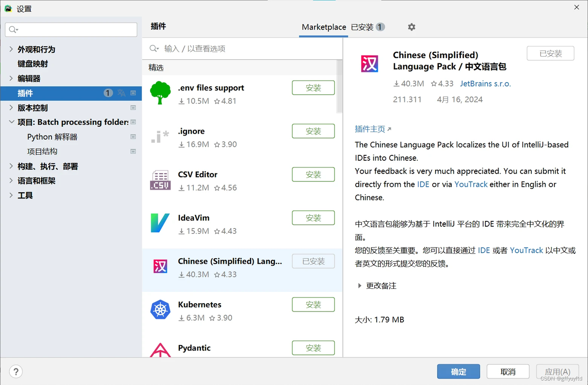Open YouTrack link in Chinese description
The image size is (588, 385).
point(526,250)
